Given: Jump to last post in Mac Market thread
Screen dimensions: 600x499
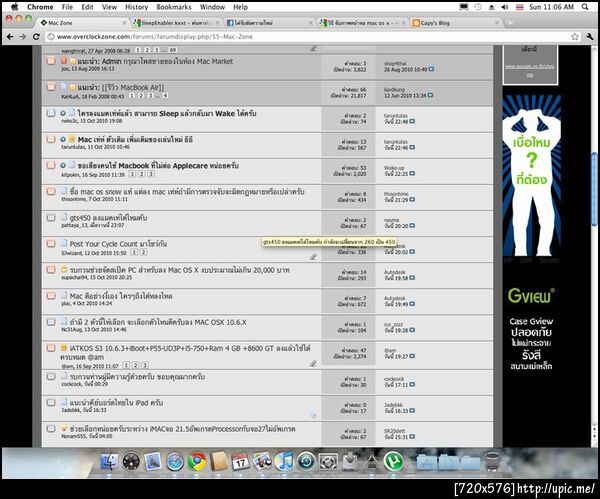Looking at the screenshot, I should coord(431,69).
